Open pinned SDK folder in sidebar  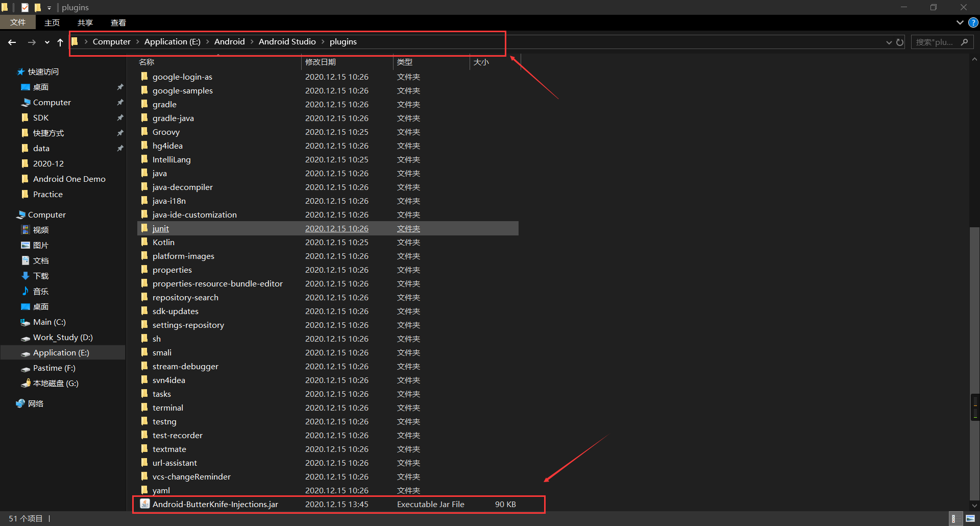click(x=41, y=118)
